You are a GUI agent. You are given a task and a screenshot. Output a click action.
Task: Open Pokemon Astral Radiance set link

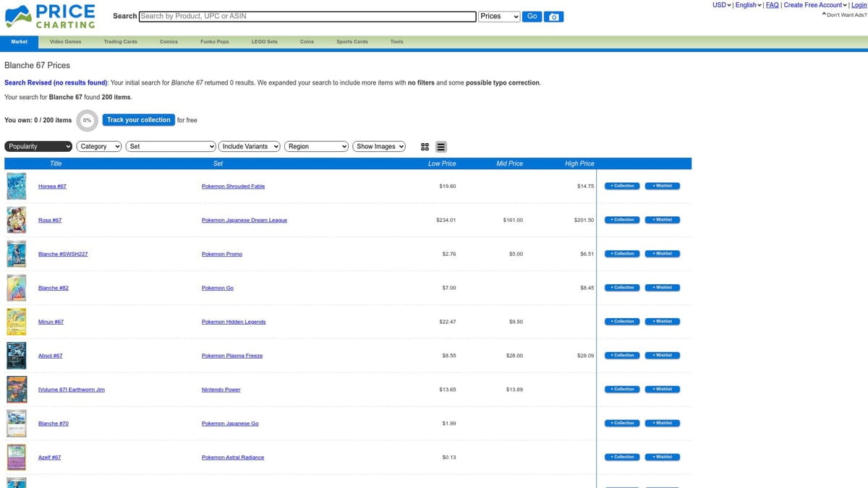[x=232, y=457]
